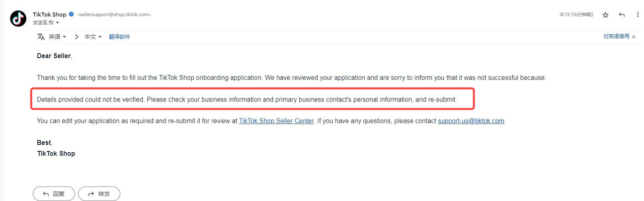Click the reply arrow icon at top right

click(622, 15)
